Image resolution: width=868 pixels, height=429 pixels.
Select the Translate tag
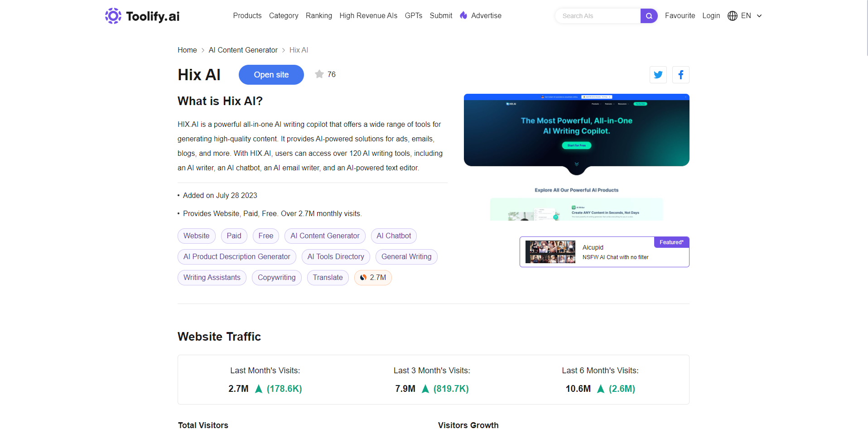tap(328, 278)
